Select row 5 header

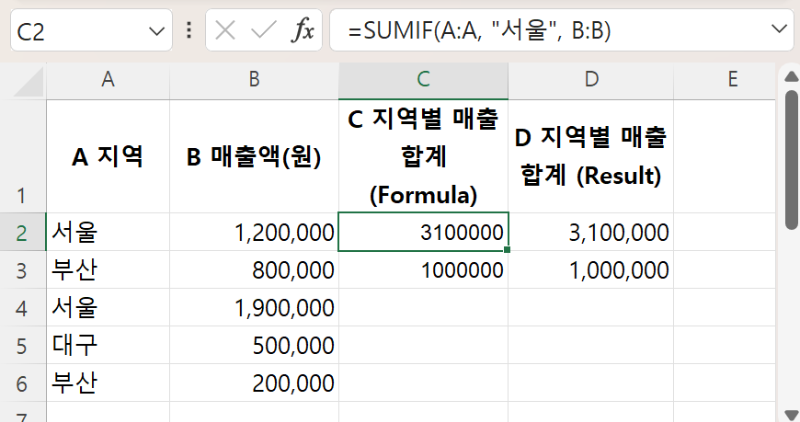point(23,345)
